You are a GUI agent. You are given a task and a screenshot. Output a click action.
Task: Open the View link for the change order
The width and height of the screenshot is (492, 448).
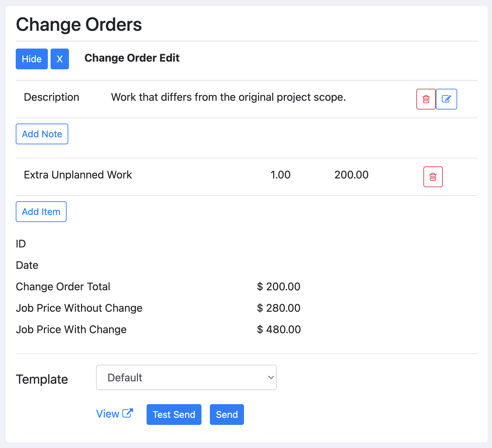(x=107, y=414)
